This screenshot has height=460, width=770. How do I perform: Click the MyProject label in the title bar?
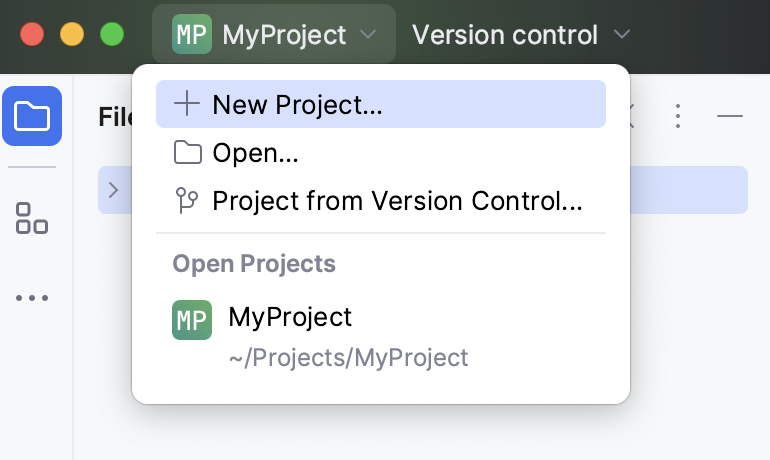tap(284, 35)
